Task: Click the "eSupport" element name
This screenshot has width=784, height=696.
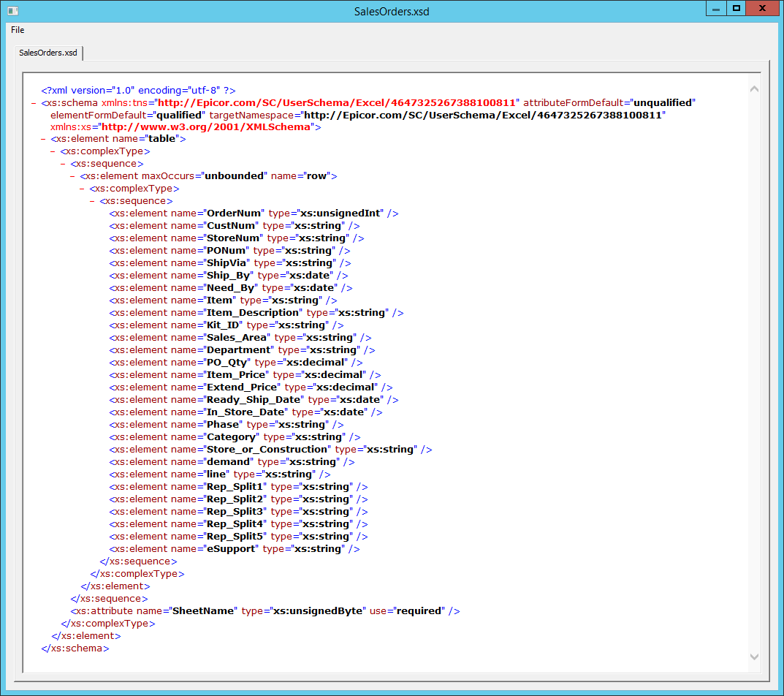Action: 231,549
